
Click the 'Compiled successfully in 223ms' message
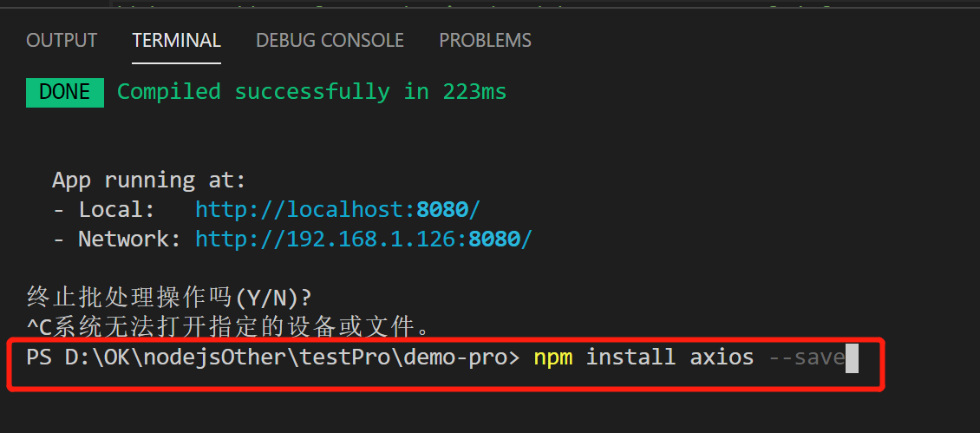click(312, 92)
